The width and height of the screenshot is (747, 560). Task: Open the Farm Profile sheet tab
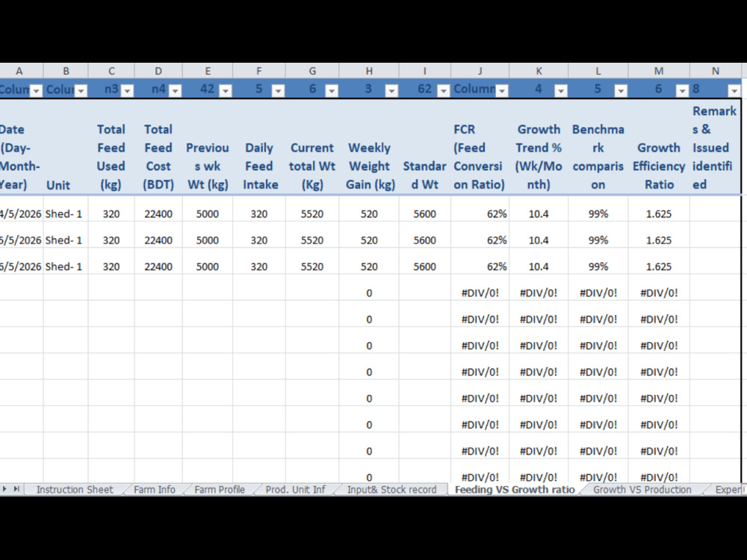coord(219,490)
